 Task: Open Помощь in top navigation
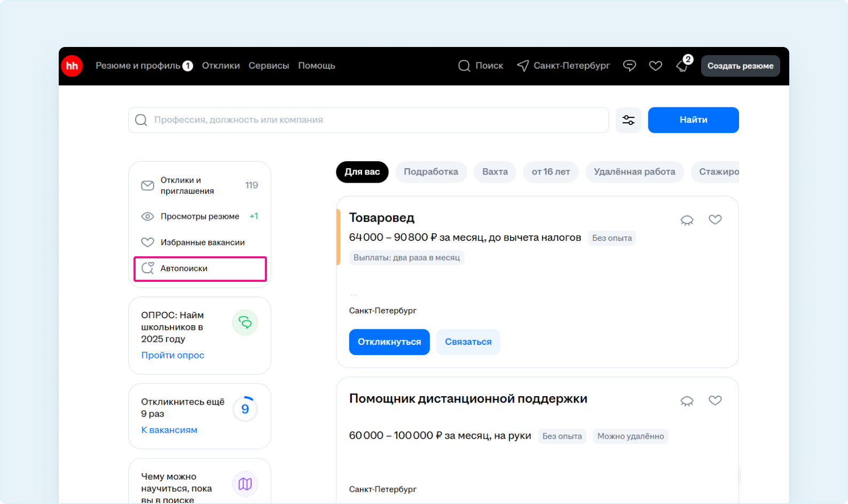[317, 66]
